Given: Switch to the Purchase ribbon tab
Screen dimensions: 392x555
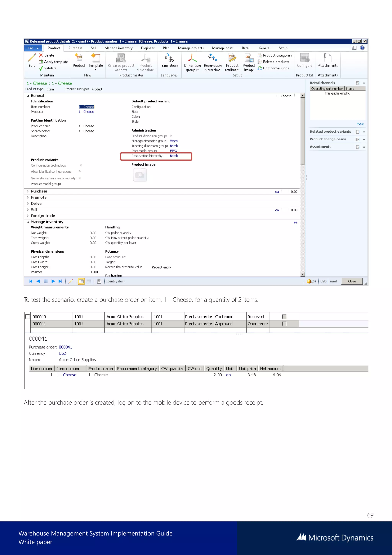Looking at the screenshot, I should pyautogui.click(x=75, y=48).
